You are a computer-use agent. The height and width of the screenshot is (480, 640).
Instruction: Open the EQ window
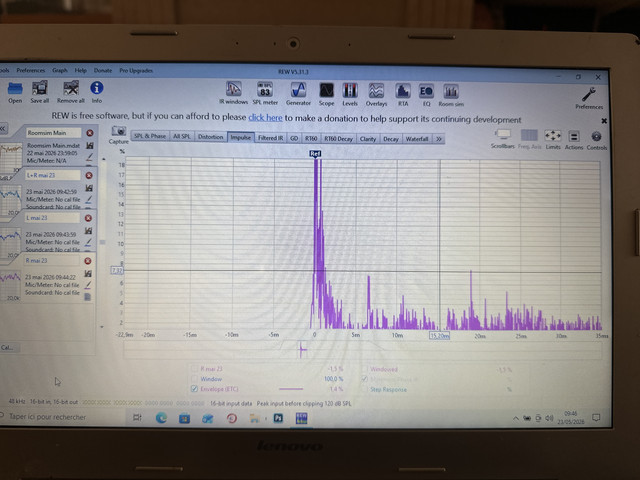point(427,95)
